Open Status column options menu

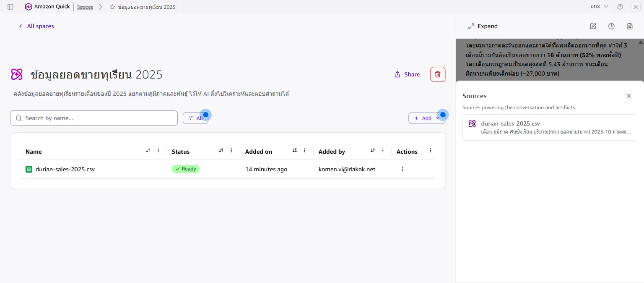(231, 150)
